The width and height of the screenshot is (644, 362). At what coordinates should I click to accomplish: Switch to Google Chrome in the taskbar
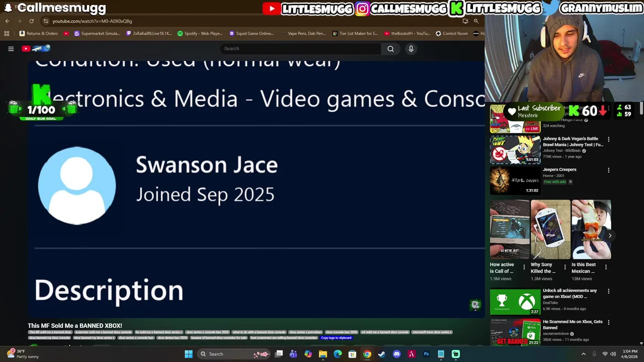(x=367, y=354)
